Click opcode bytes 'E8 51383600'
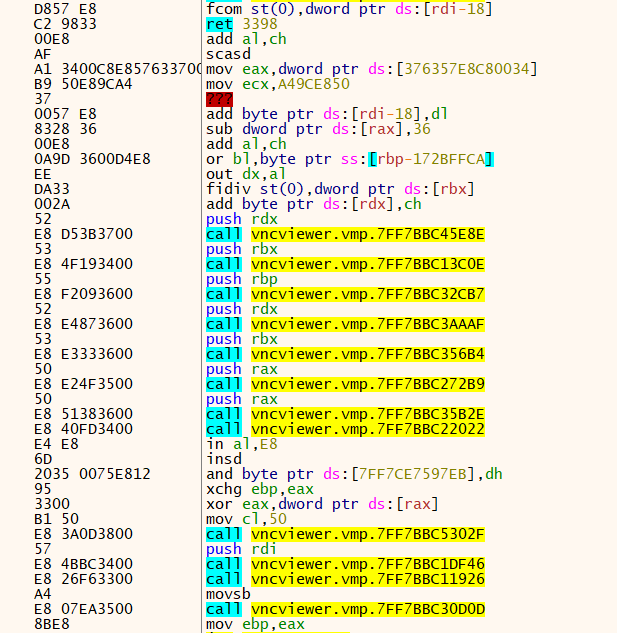617x633 pixels. [83, 414]
